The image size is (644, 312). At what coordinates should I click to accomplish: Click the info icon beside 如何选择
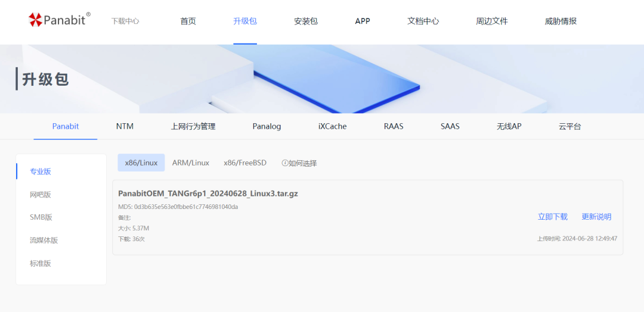coord(284,163)
